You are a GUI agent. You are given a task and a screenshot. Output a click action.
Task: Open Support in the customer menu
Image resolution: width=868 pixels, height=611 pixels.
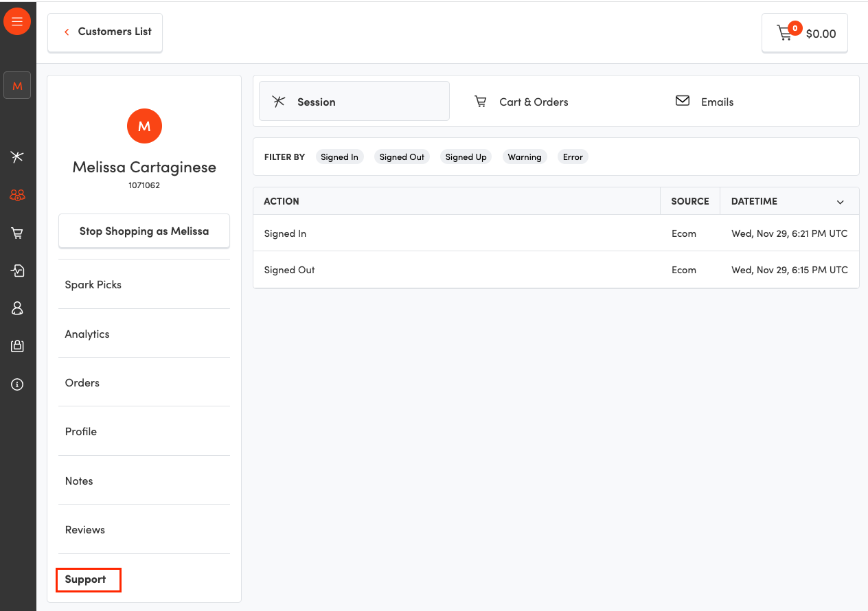(86, 579)
